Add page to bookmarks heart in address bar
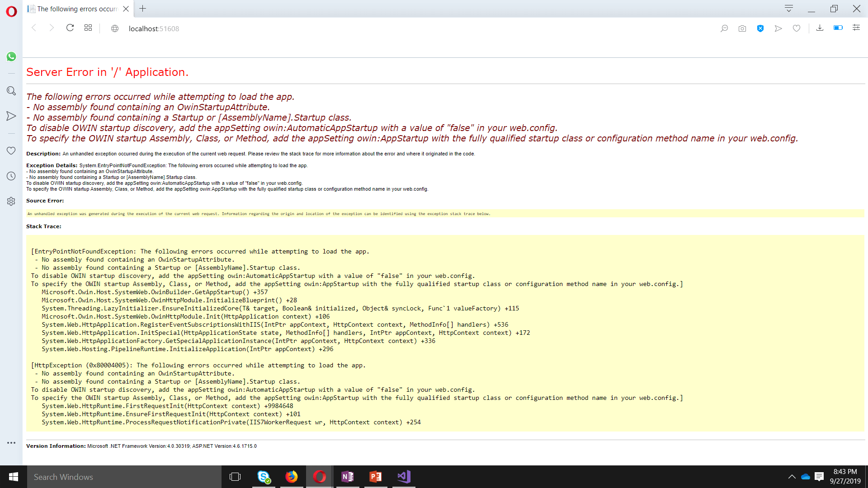 click(797, 28)
